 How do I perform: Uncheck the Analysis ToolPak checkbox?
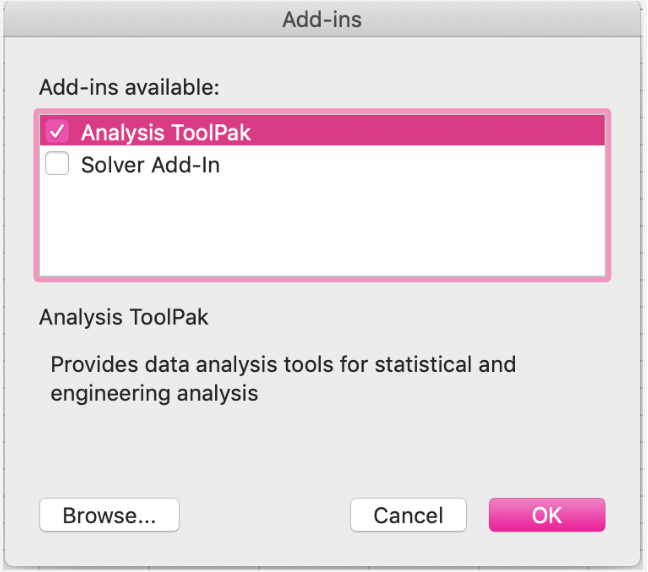tap(57, 131)
